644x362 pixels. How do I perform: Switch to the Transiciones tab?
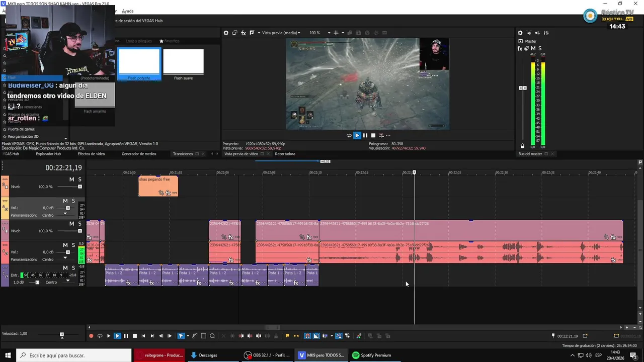coord(183,154)
